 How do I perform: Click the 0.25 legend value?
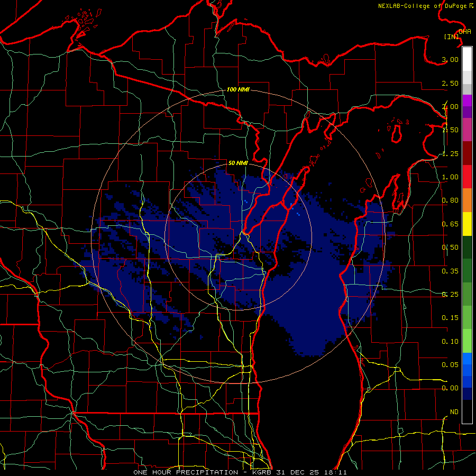coord(450,295)
